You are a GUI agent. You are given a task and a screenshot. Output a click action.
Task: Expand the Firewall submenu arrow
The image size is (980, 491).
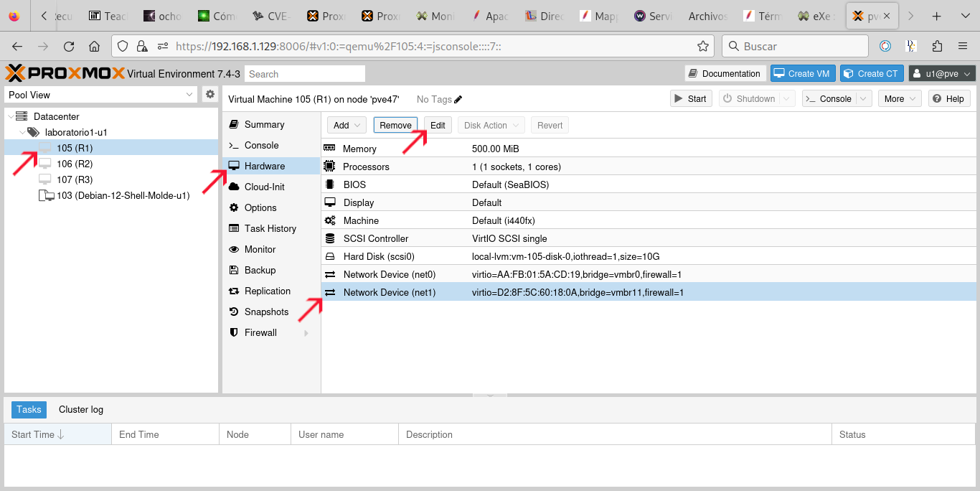pyautogui.click(x=306, y=333)
